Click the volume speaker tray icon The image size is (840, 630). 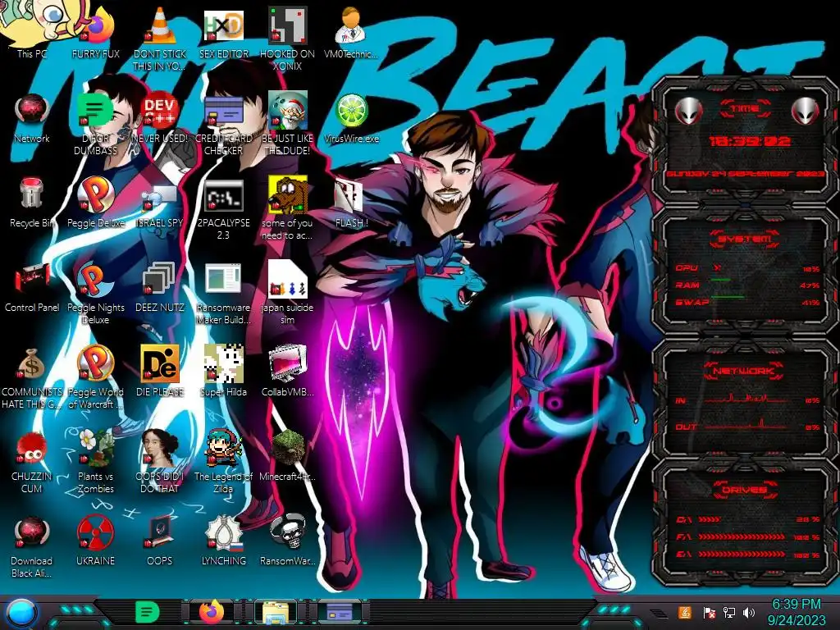pos(750,613)
